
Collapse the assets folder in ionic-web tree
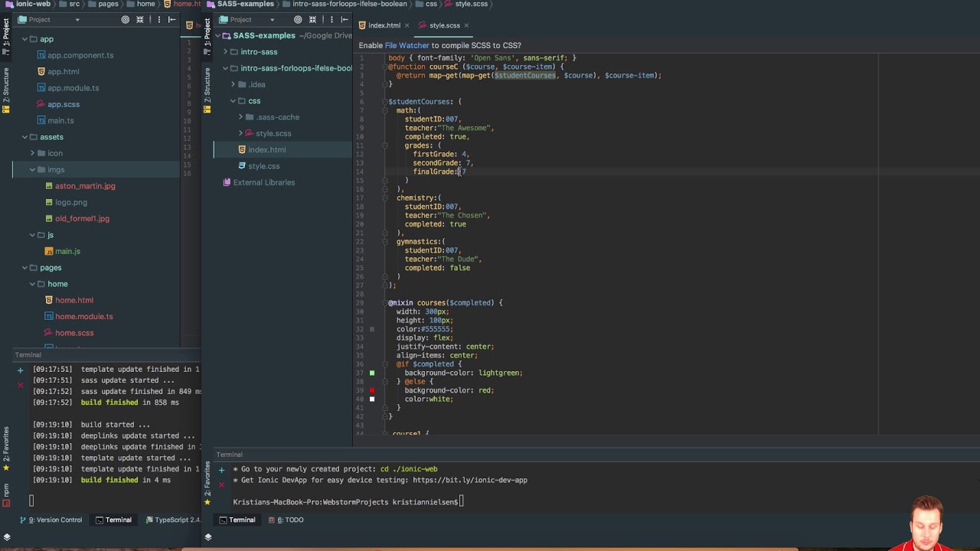(x=24, y=137)
